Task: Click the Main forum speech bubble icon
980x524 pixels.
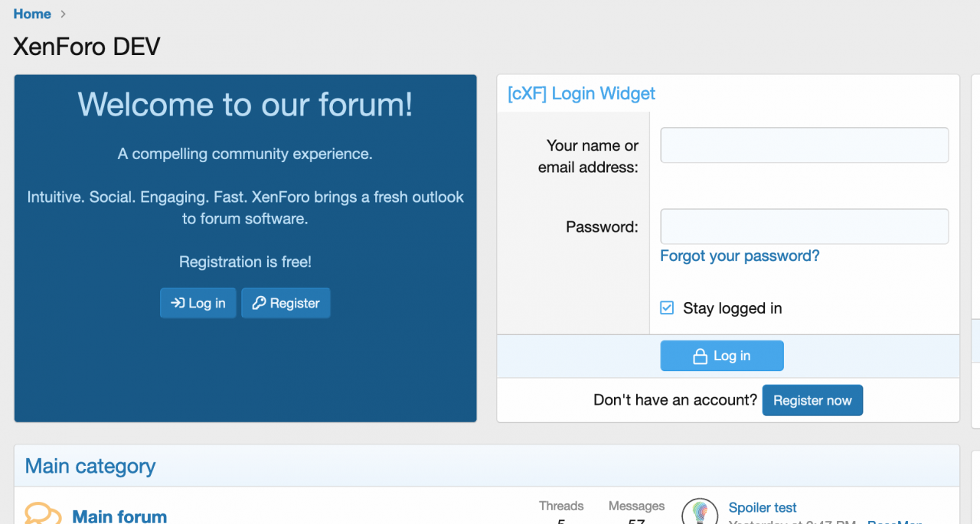Action: tap(43, 513)
